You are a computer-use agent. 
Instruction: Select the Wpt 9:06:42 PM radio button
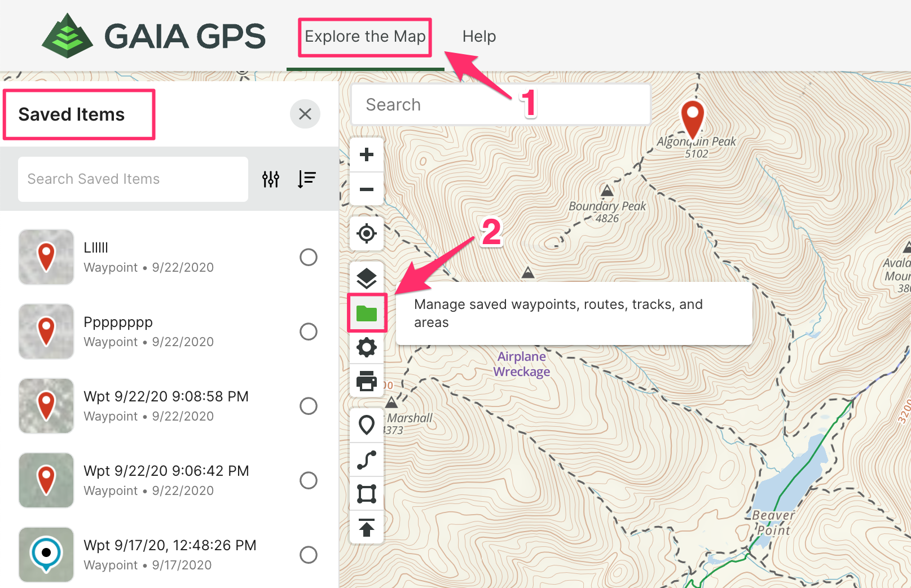(x=309, y=480)
